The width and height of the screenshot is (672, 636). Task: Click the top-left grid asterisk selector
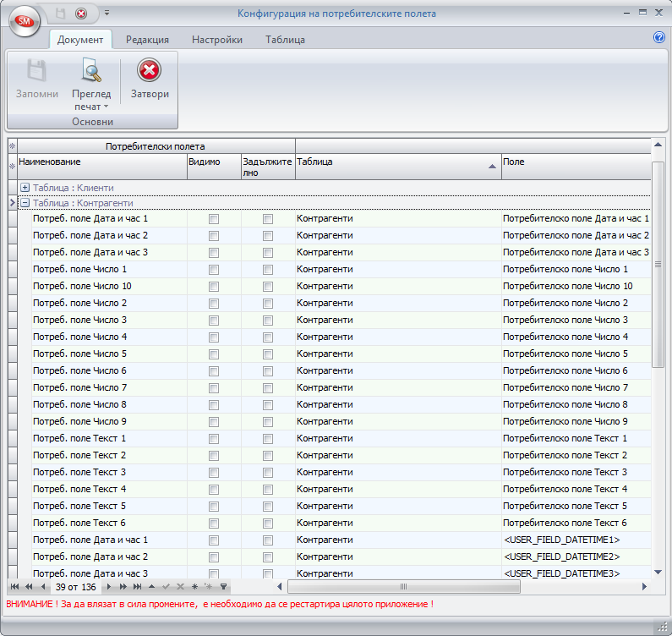pyautogui.click(x=13, y=146)
